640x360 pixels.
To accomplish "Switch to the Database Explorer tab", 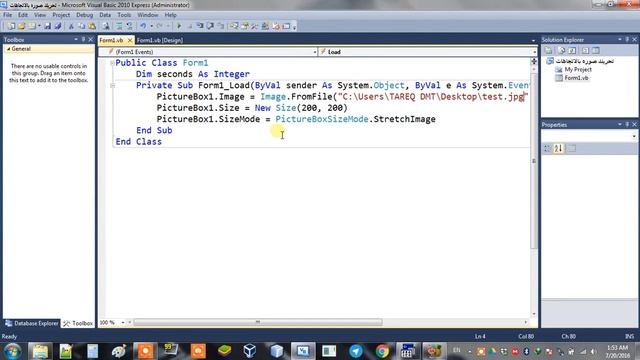I will tap(32, 323).
